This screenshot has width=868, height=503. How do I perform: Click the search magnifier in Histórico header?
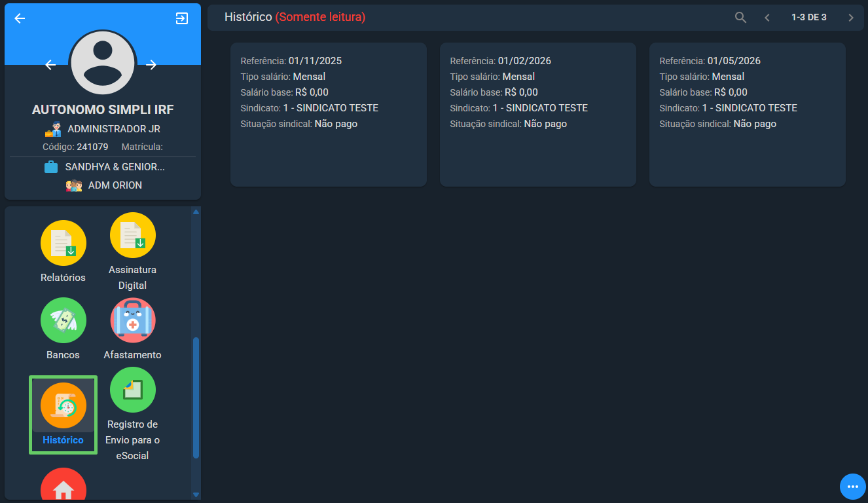pos(740,18)
